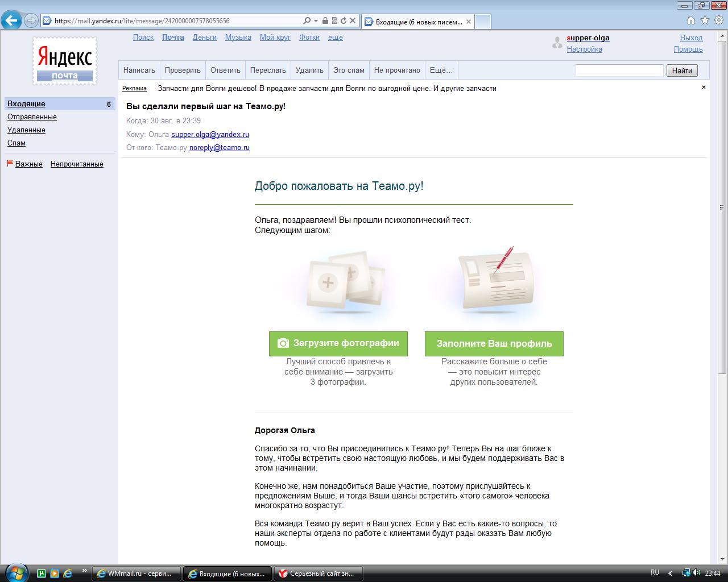Go to the Деньги service
The height and width of the screenshot is (582, 728).
[205, 38]
